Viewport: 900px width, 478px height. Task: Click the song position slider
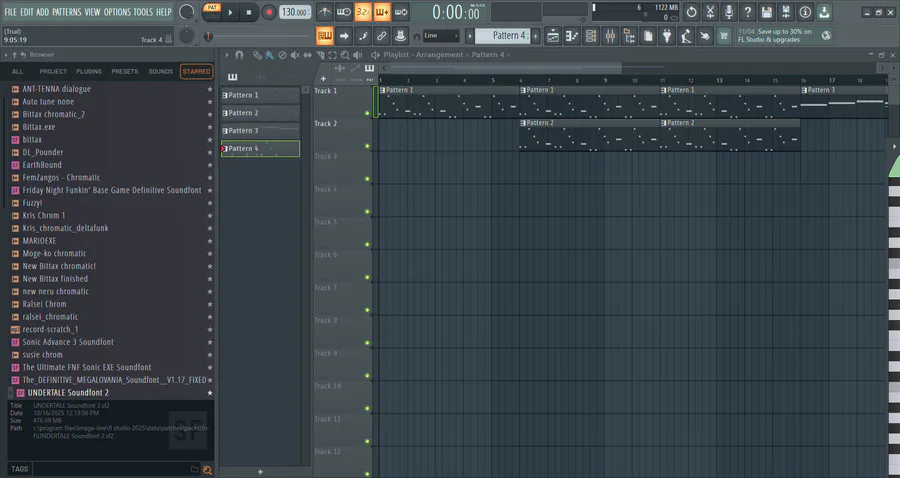257,36
